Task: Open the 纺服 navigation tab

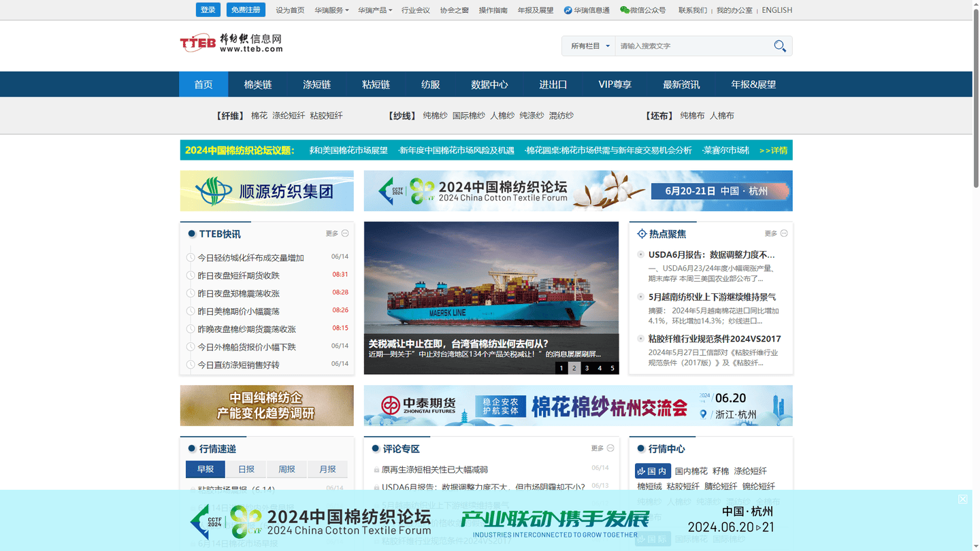Action: (x=431, y=84)
